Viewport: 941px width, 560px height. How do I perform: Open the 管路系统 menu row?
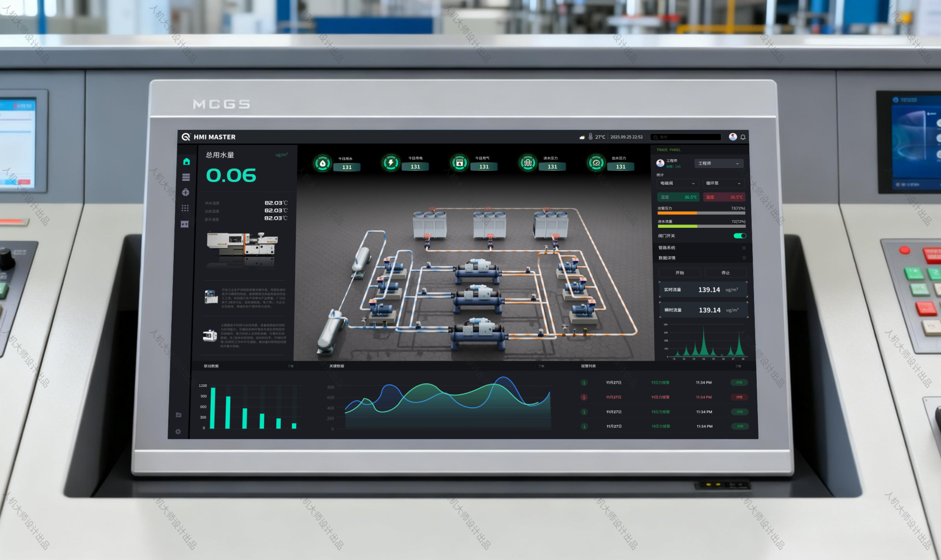701,248
